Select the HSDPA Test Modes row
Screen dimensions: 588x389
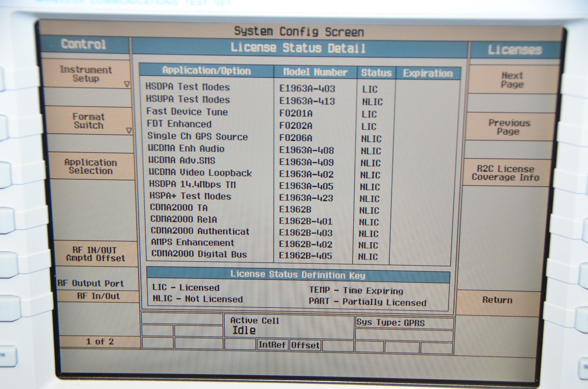[187, 87]
